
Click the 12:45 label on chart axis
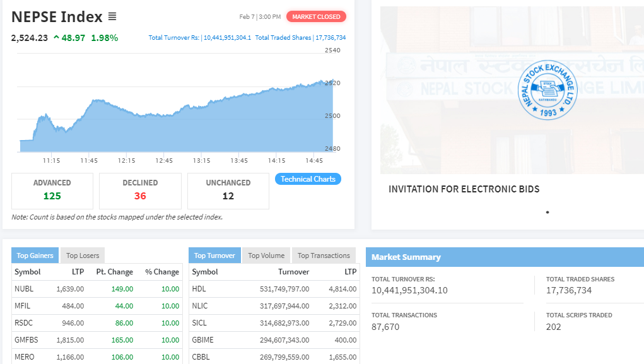coord(164,161)
